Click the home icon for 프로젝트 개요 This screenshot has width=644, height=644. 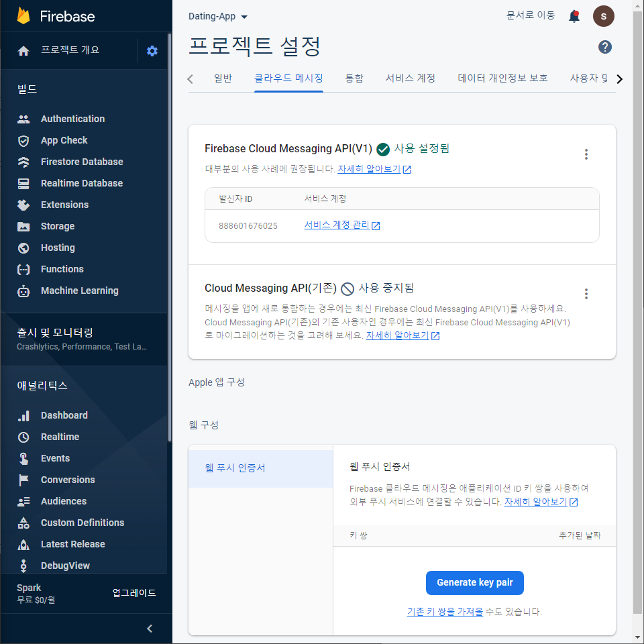tap(23, 50)
